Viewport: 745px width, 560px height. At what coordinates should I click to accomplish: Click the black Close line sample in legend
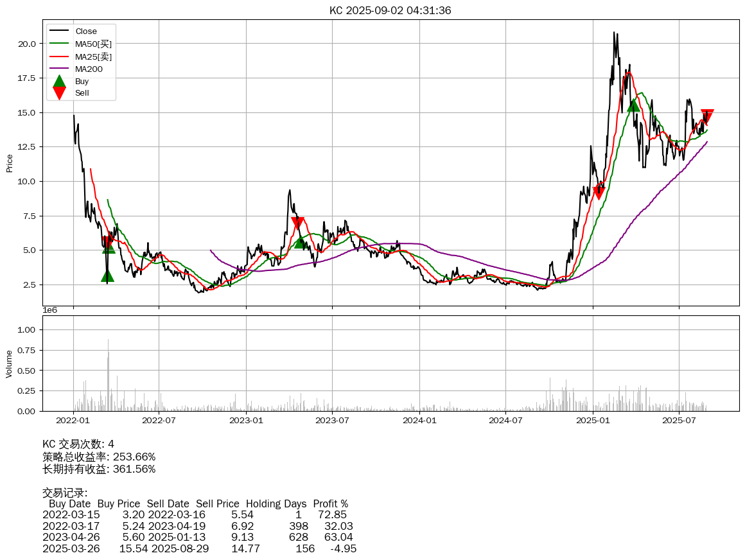[x=59, y=31]
